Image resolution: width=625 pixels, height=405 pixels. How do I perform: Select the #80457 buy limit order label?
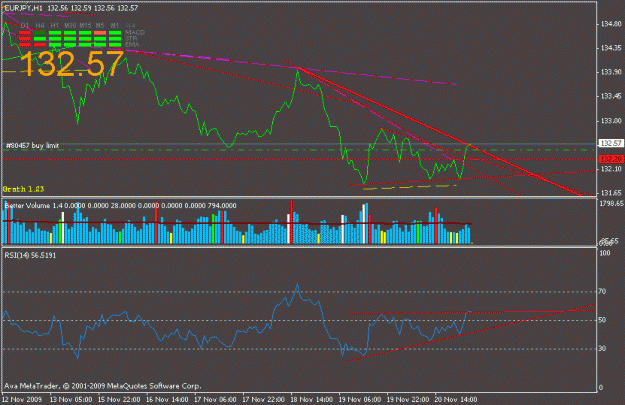pyautogui.click(x=32, y=145)
